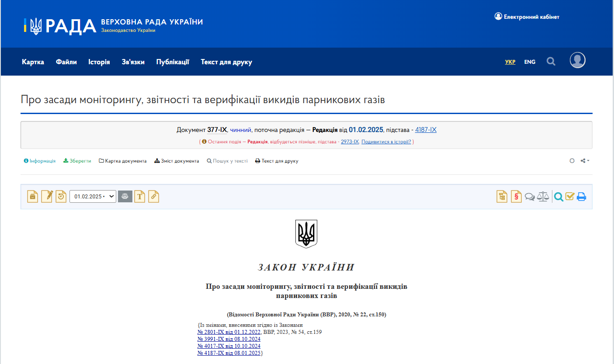Open the document structure icon on the right toolbar
The height and width of the screenshot is (364, 614).
pos(501,196)
